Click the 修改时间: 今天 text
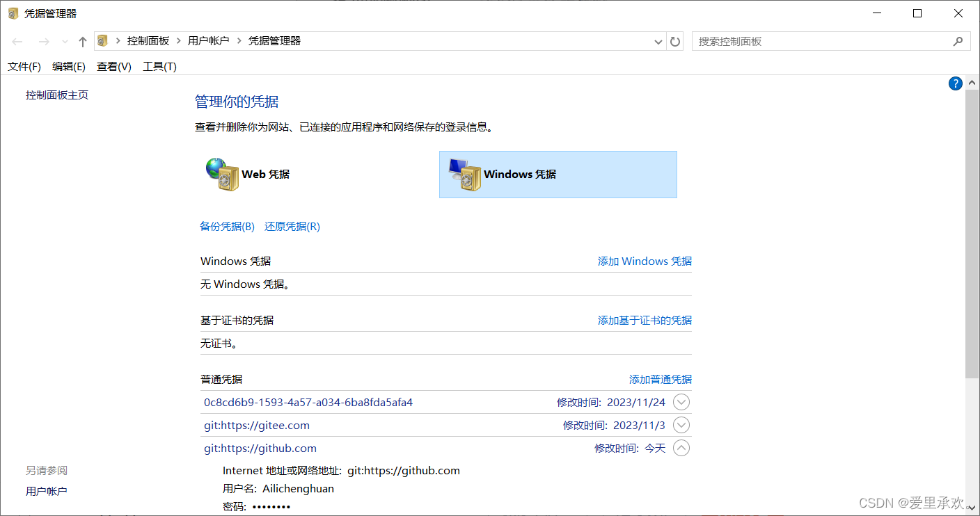This screenshot has width=980, height=516. click(x=630, y=449)
